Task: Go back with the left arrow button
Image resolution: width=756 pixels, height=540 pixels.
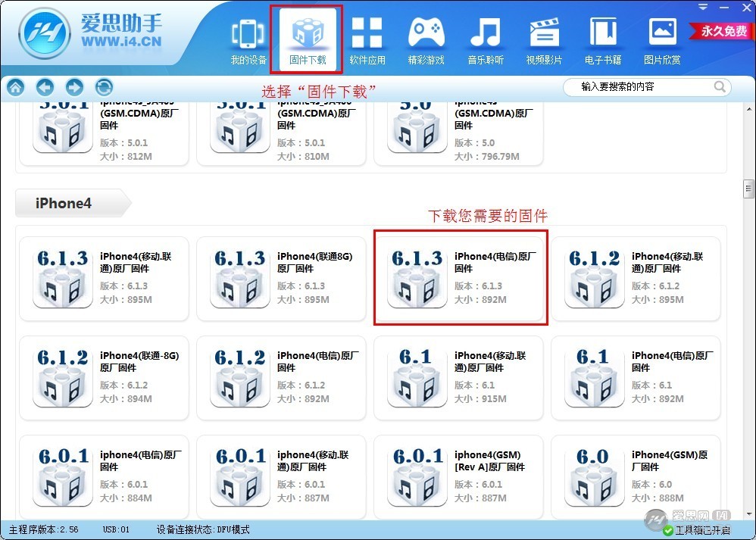Action: click(x=45, y=87)
